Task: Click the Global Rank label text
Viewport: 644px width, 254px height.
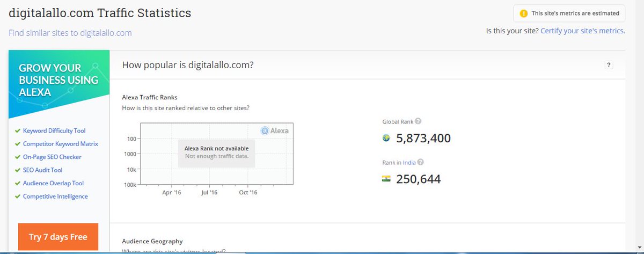Action: coord(398,121)
